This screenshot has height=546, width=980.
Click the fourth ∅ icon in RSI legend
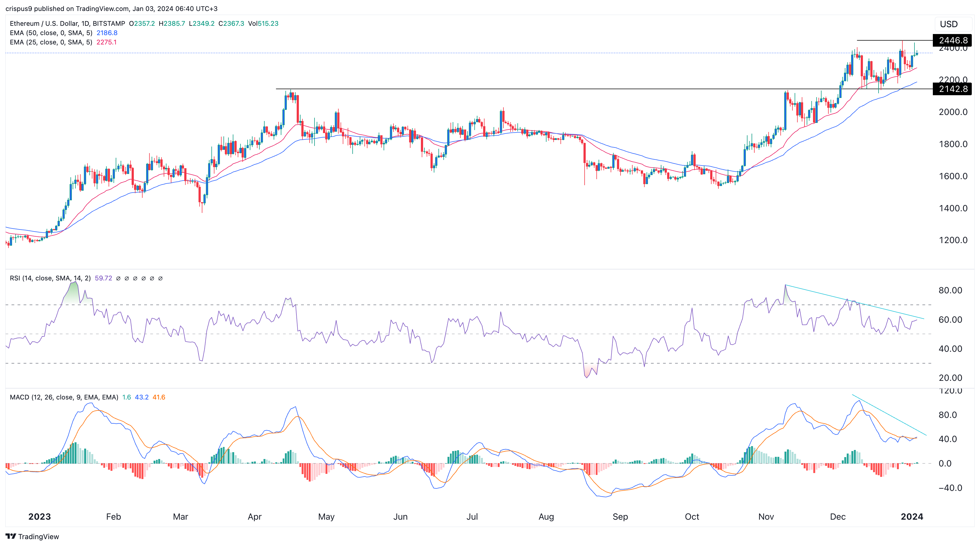tap(143, 278)
